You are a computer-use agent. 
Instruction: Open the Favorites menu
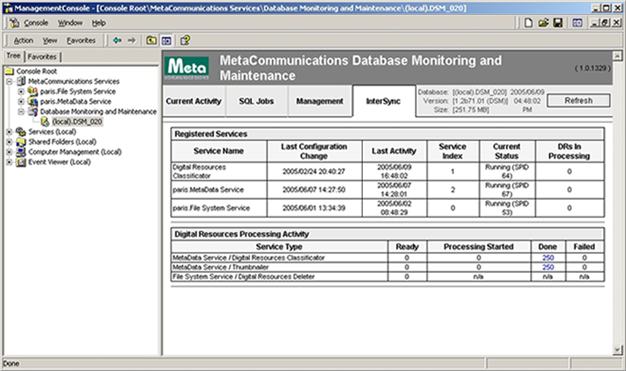(81, 40)
